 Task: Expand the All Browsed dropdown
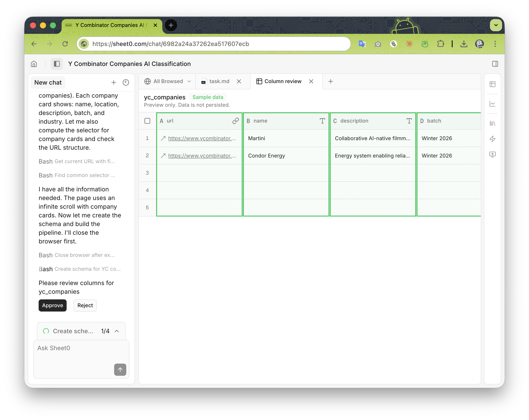point(189,81)
